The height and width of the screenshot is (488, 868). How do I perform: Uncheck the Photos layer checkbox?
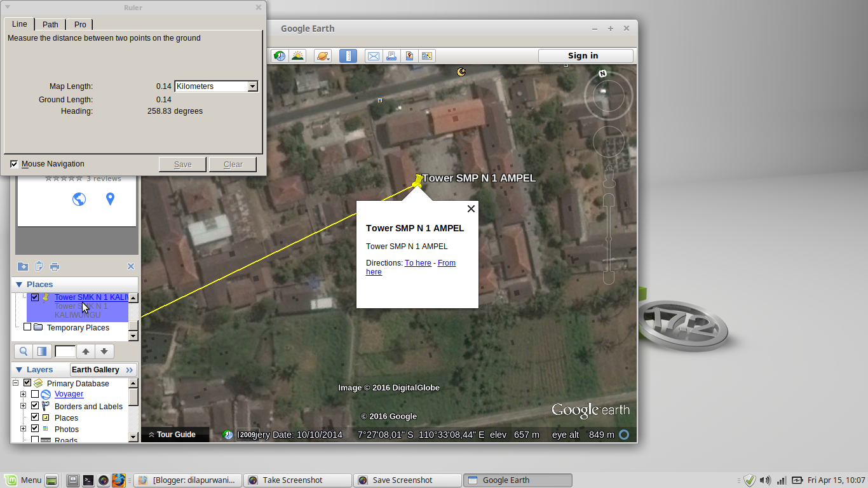(35, 428)
